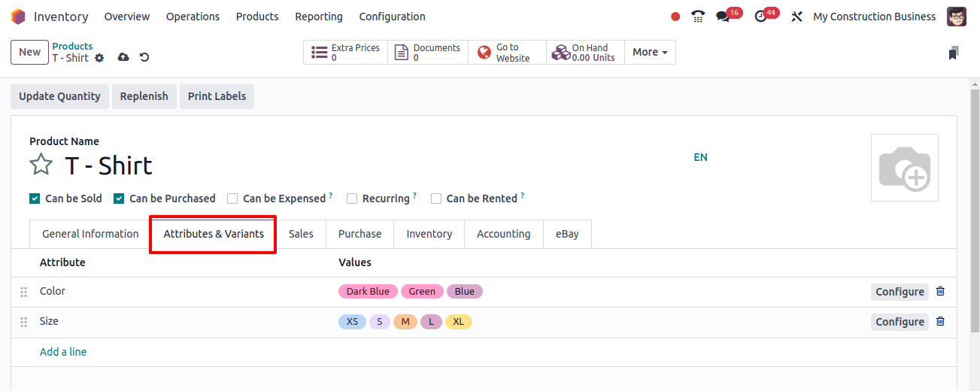
Task: Click the Print Labels button
Action: (217, 96)
